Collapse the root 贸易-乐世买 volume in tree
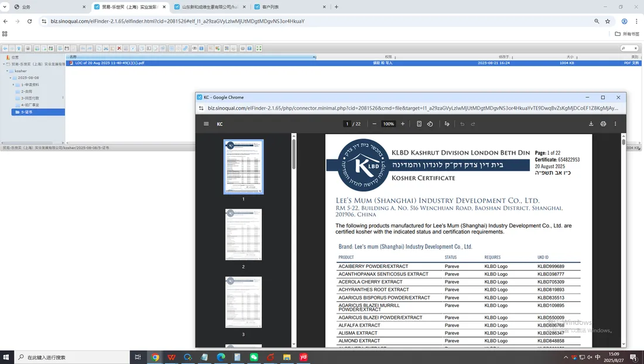The width and height of the screenshot is (644, 364). point(4,64)
